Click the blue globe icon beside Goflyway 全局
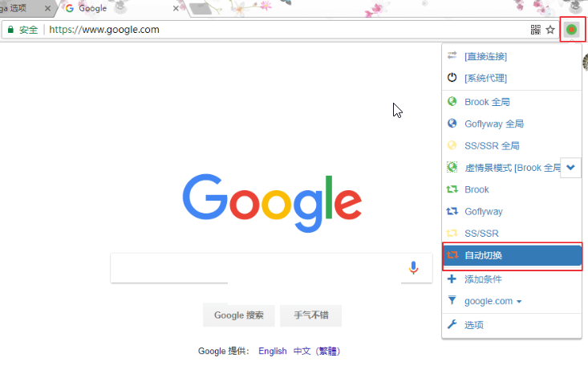 [x=452, y=123]
